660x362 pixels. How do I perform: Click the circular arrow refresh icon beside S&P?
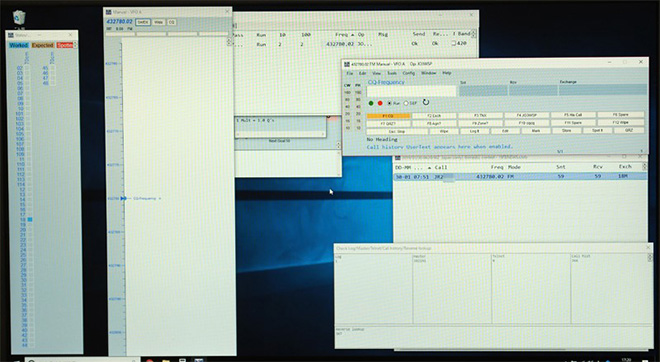(426, 102)
